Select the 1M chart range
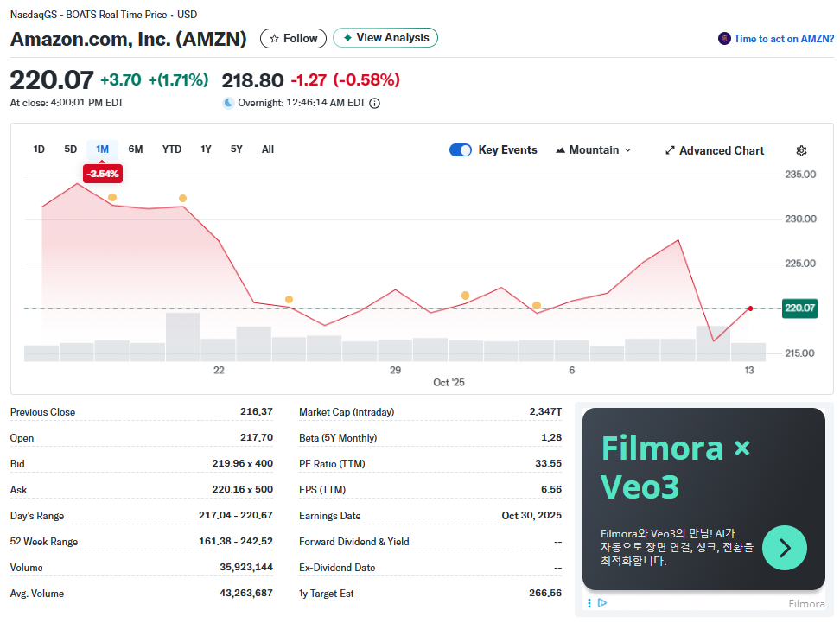Image resolution: width=840 pixels, height=623 pixels. pyautogui.click(x=102, y=149)
